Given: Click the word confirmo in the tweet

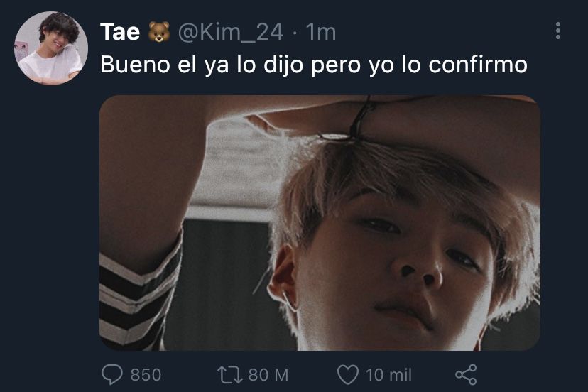Looking at the screenshot, I should [x=478, y=64].
